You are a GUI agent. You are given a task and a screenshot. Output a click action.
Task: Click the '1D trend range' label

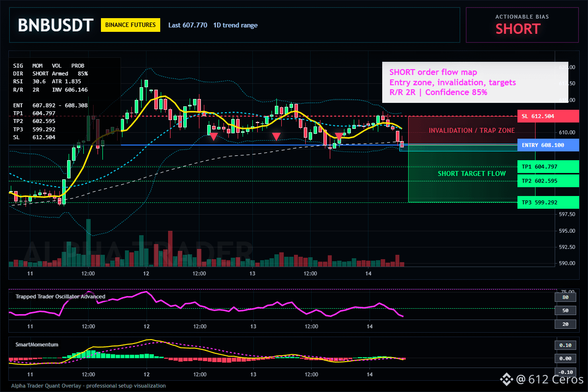[x=235, y=25]
